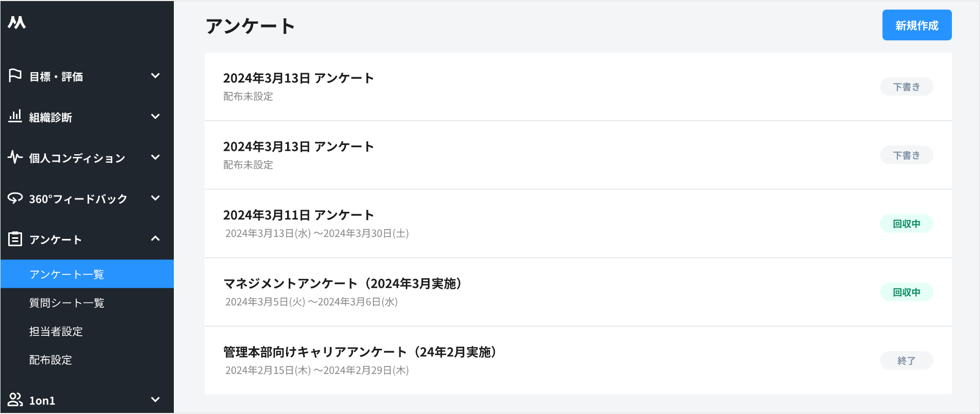Open マネジメントアンケート（2024年3月実施）

tap(343, 284)
